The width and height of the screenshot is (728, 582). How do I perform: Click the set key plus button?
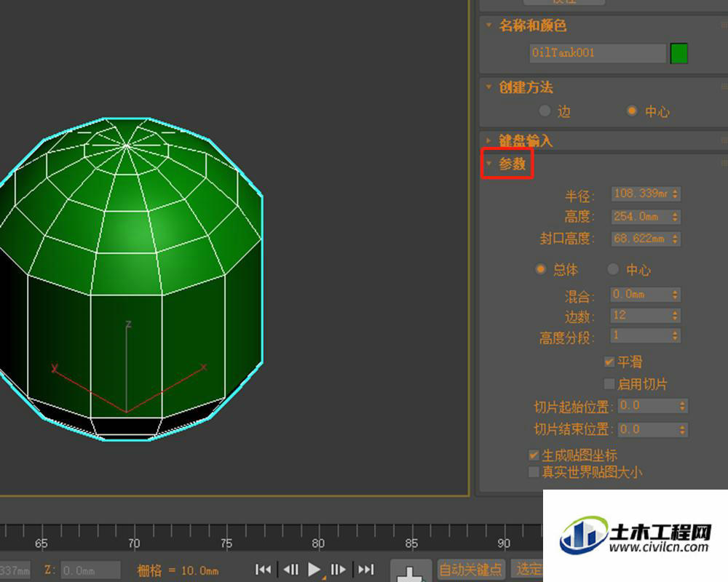(410, 571)
